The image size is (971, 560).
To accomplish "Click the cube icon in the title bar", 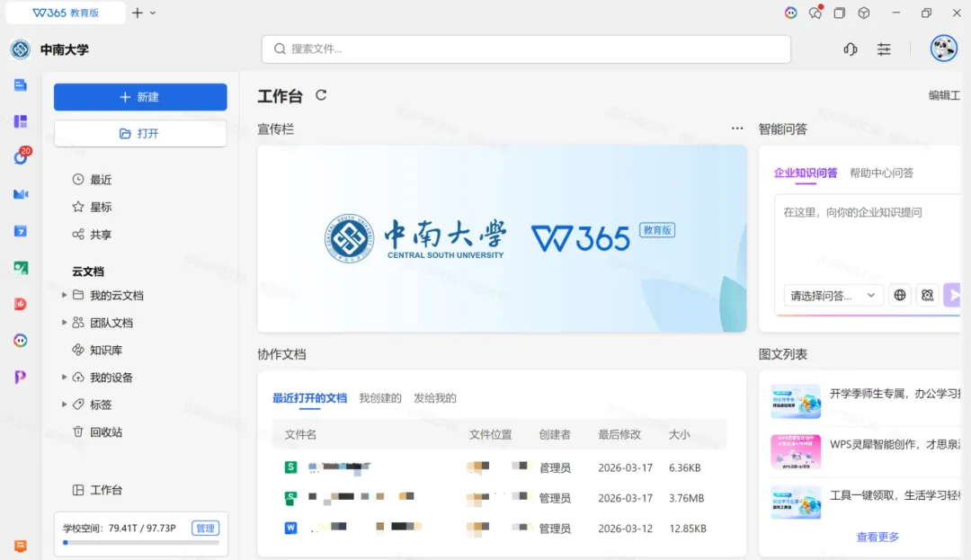I will pos(864,13).
